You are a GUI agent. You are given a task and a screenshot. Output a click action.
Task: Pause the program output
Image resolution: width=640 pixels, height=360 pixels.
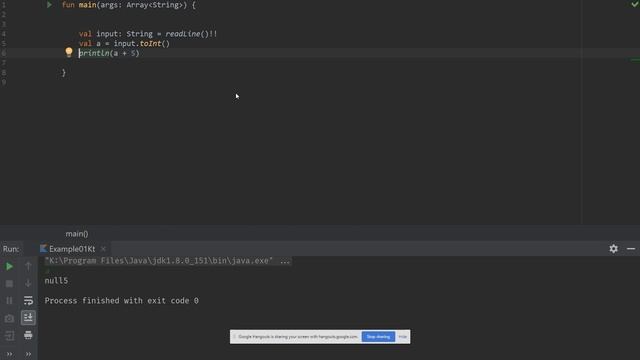pyautogui.click(x=9, y=301)
